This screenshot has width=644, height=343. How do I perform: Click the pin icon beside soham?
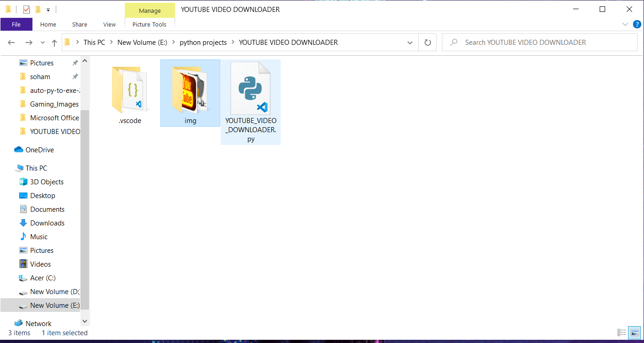75,77
